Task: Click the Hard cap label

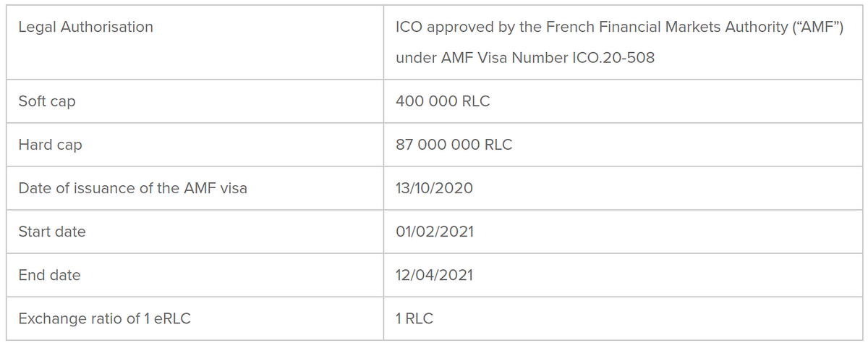Action: (50, 145)
